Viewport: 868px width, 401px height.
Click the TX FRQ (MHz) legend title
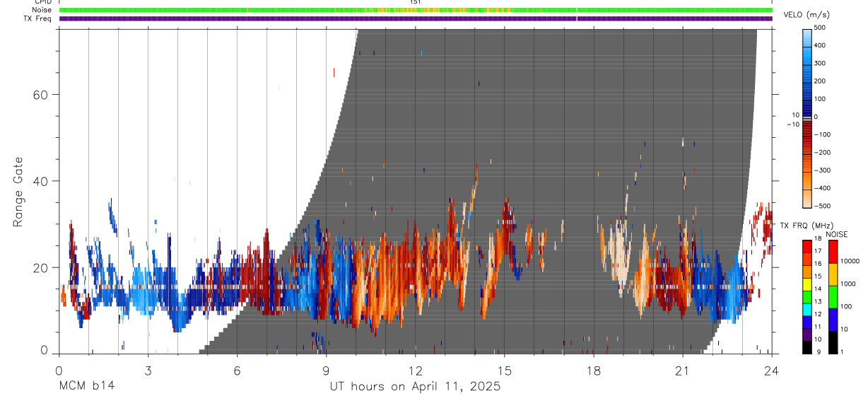tap(802, 225)
